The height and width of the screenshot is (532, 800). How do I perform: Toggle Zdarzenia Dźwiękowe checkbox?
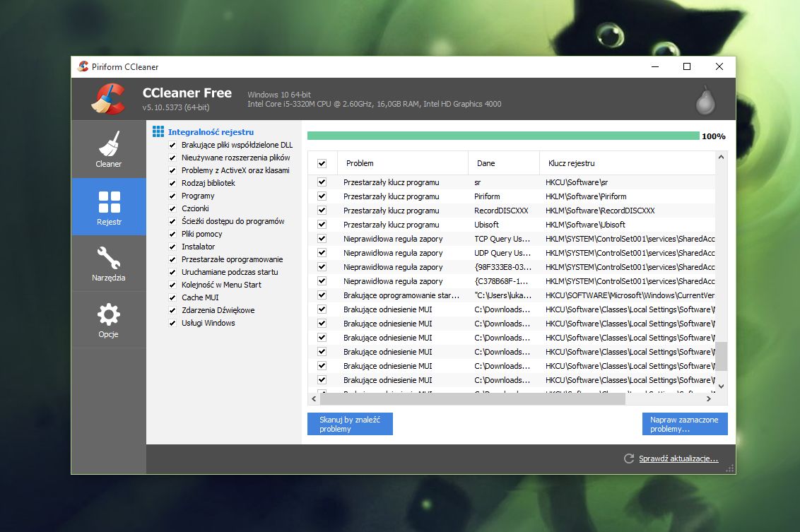(x=172, y=310)
